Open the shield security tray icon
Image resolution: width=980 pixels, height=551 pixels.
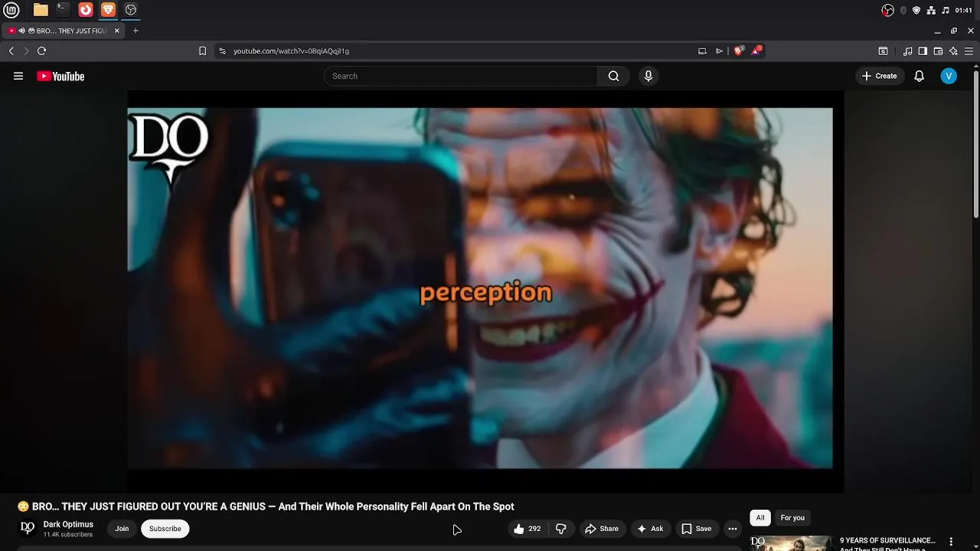coord(916,10)
